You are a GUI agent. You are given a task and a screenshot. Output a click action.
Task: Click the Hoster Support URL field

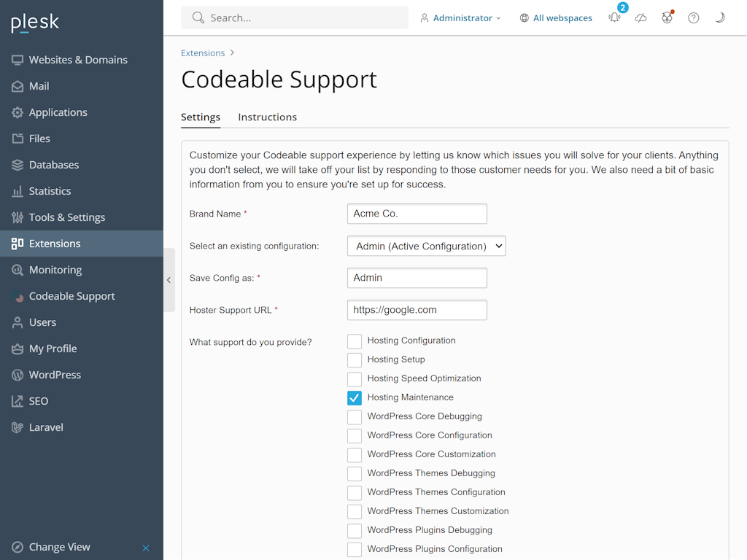(417, 310)
